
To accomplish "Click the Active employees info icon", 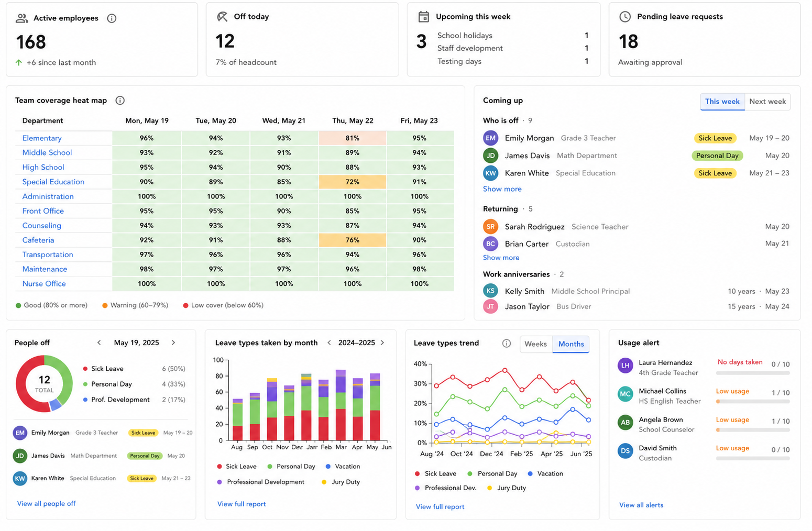I will click(112, 18).
